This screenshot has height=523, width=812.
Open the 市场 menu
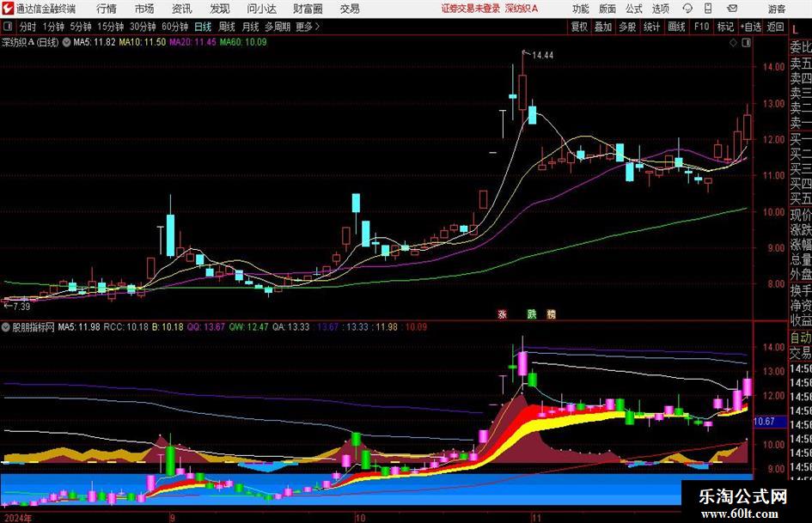[x=144, y=9]
